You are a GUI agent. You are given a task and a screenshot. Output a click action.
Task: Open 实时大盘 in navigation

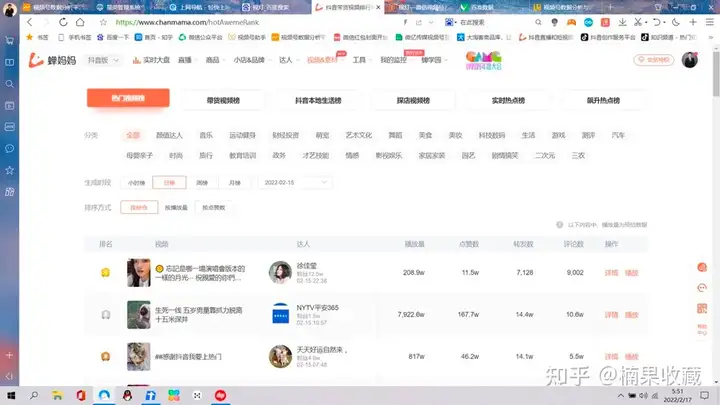point(152,60)
